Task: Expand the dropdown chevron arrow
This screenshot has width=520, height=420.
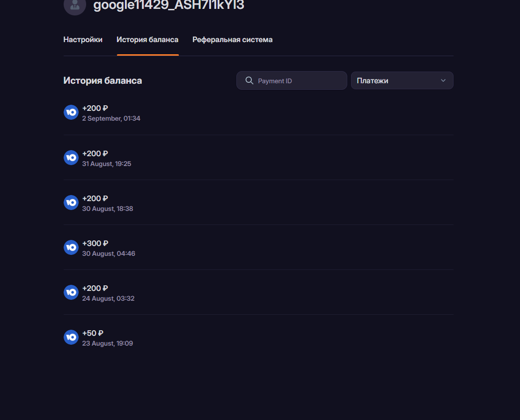Action: tap(443, 80)
